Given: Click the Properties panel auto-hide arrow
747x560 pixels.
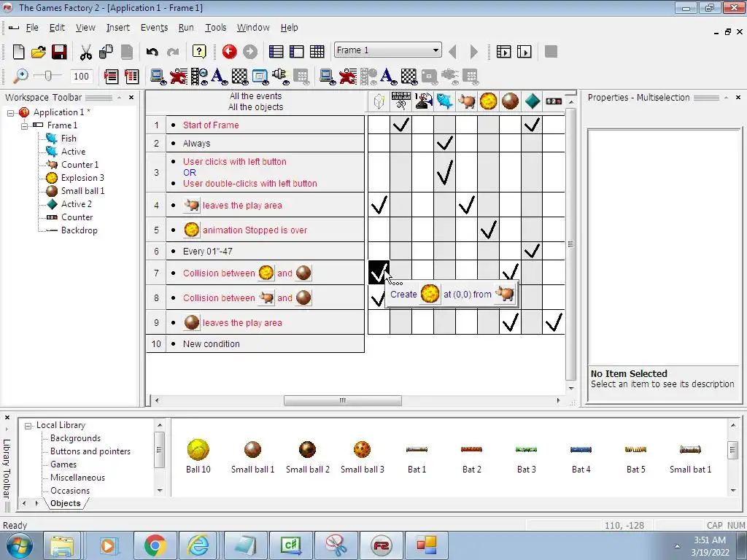Looking at the screenshot, I should click(x=726, y=97).
